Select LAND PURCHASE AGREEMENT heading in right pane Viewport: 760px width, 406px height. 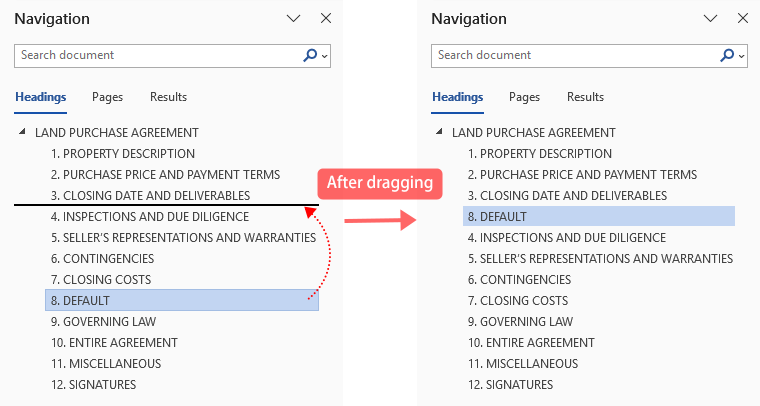coord(534,133)
